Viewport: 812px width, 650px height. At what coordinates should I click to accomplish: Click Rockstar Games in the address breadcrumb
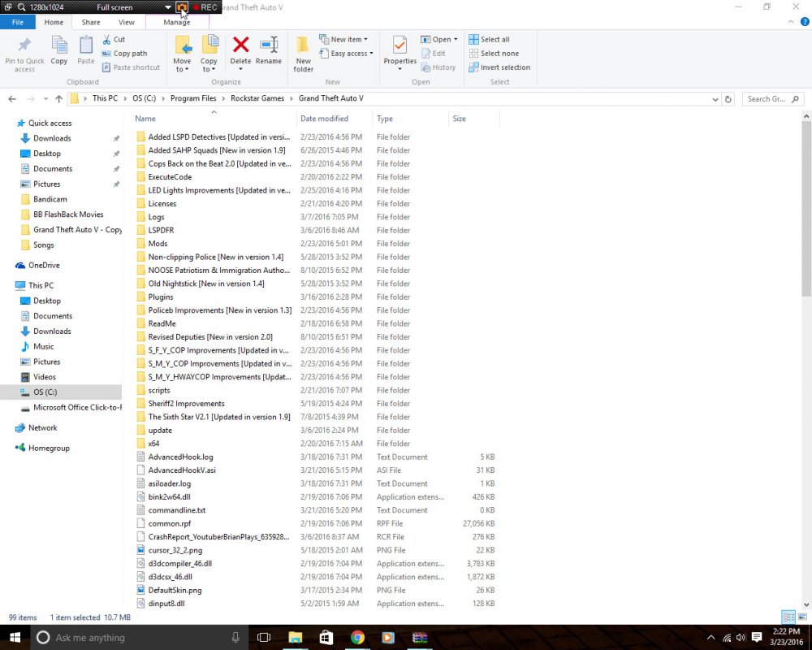(x=257, y=98)
